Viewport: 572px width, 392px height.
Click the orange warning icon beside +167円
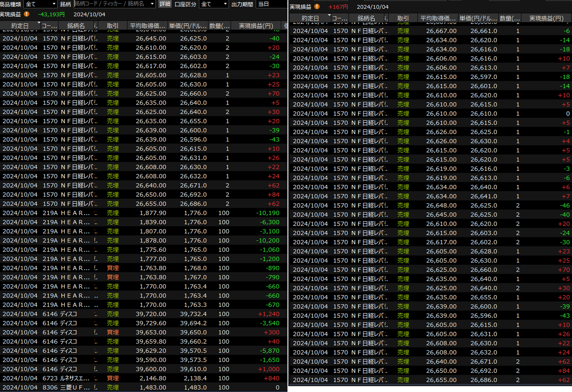(x=317, y=7)
